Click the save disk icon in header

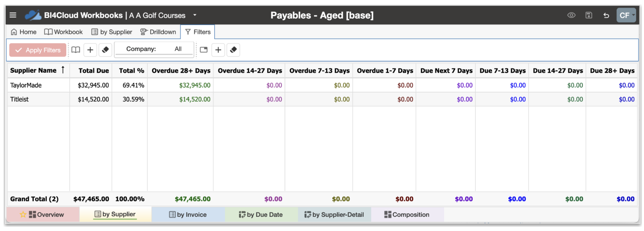(589, 15)
